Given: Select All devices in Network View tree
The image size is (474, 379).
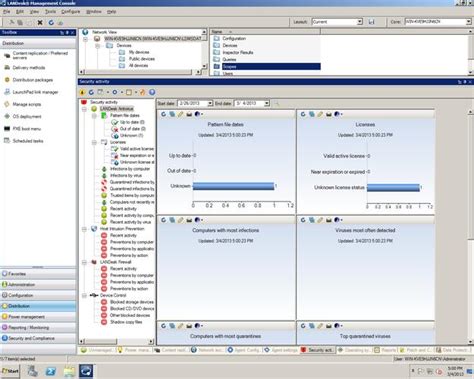Looking at the screenshot, I should [x=138, y=66].
